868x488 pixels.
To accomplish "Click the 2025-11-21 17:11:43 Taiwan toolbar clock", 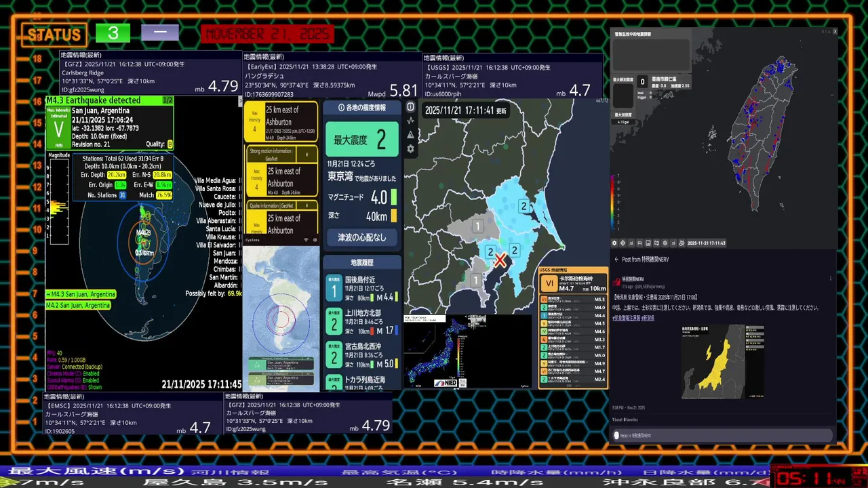I will pyautogui.click(x=707, y=243).
